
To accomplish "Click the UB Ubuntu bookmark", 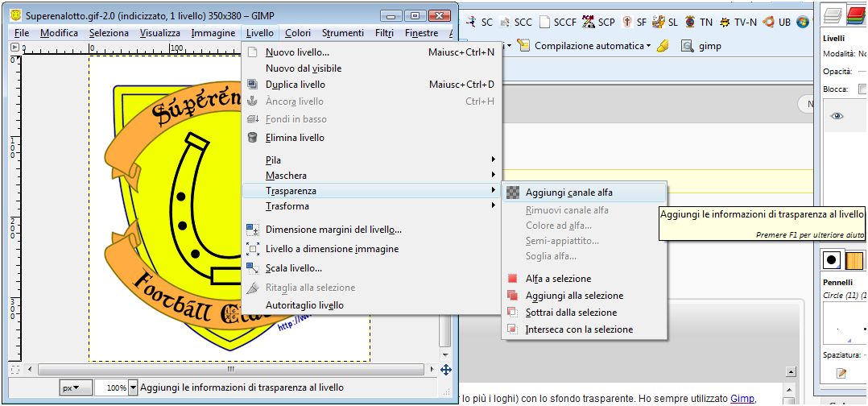I will pyautogui.click(x=777, y=23).
